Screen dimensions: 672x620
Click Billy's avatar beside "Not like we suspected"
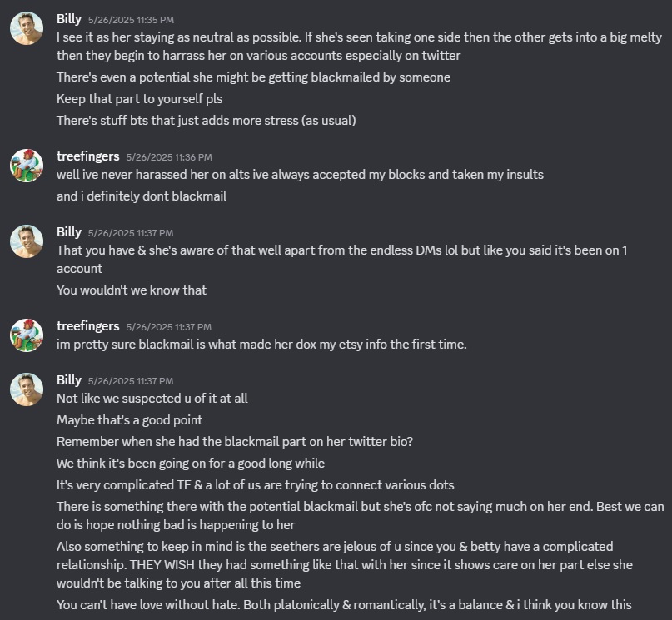(27, 389)
